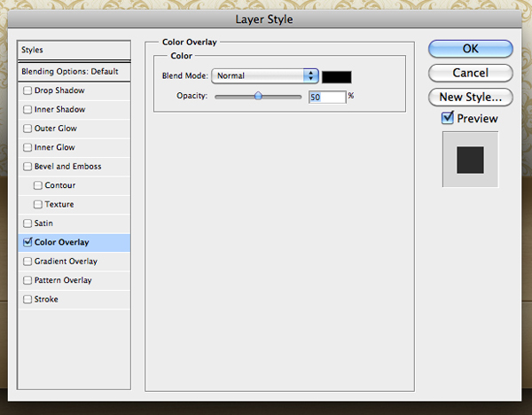Viewport: 532px width, 415px height.
Task: Click the Opacity percentage input field
Action: pyautogui.click(x=327, y=97)
